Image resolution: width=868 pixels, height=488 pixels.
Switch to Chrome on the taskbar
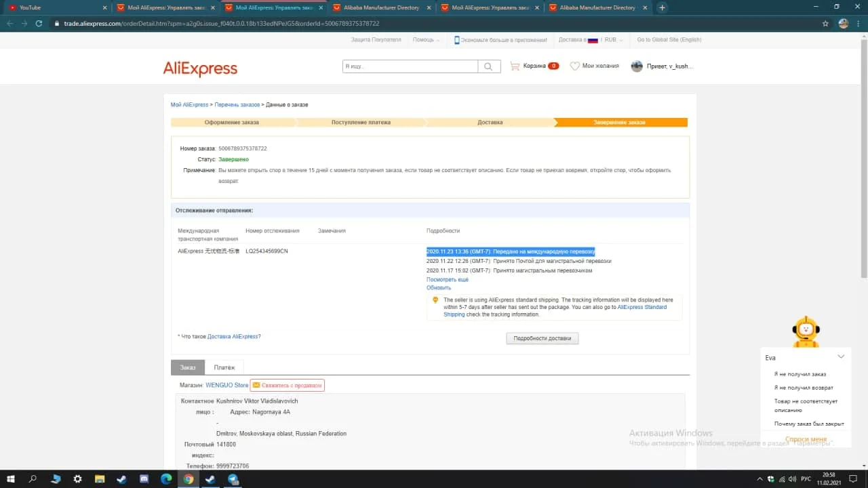pos(189,479)
